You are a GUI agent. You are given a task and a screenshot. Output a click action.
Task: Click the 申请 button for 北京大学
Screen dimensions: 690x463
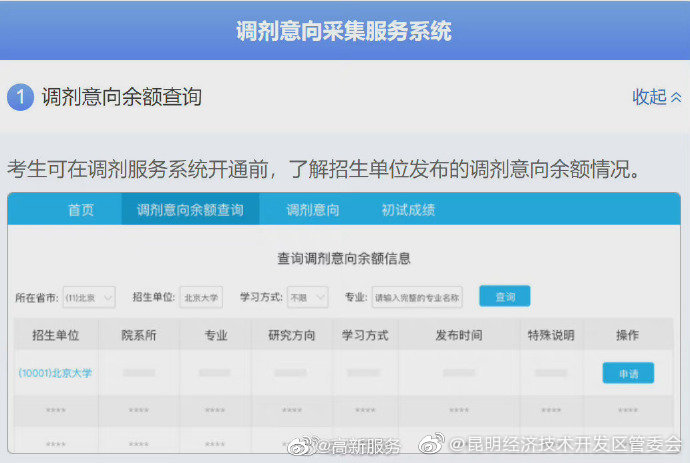(x=628, y=373)
